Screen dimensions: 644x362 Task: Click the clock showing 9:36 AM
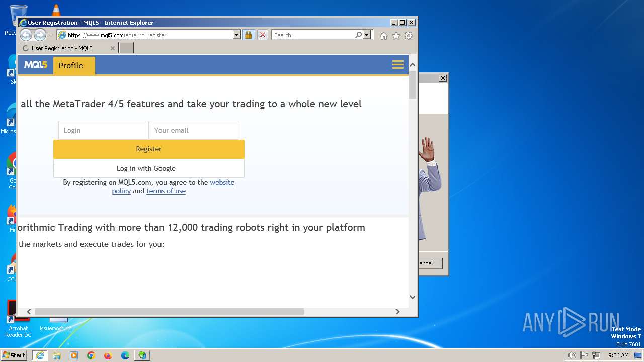[618, 355]
